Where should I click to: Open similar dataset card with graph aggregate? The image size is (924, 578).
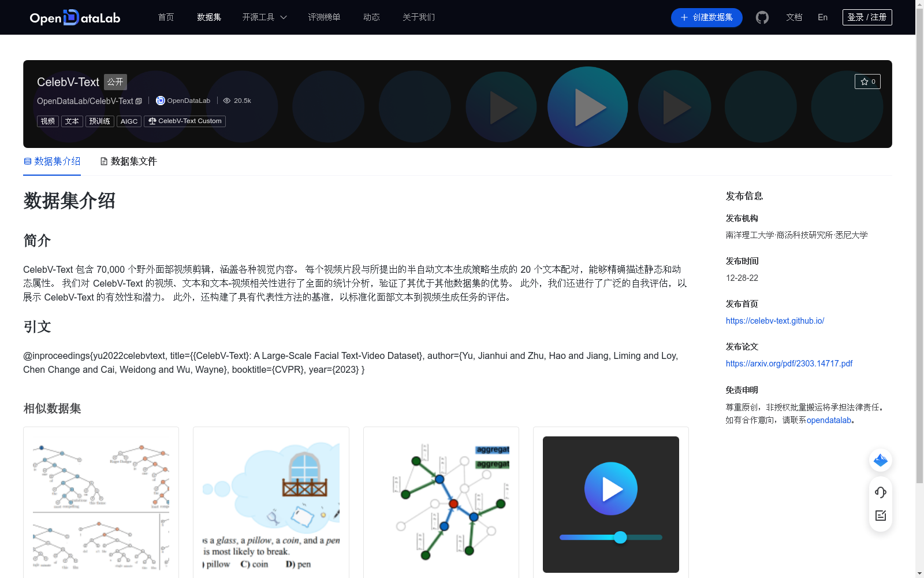click(x=441, y=502)
